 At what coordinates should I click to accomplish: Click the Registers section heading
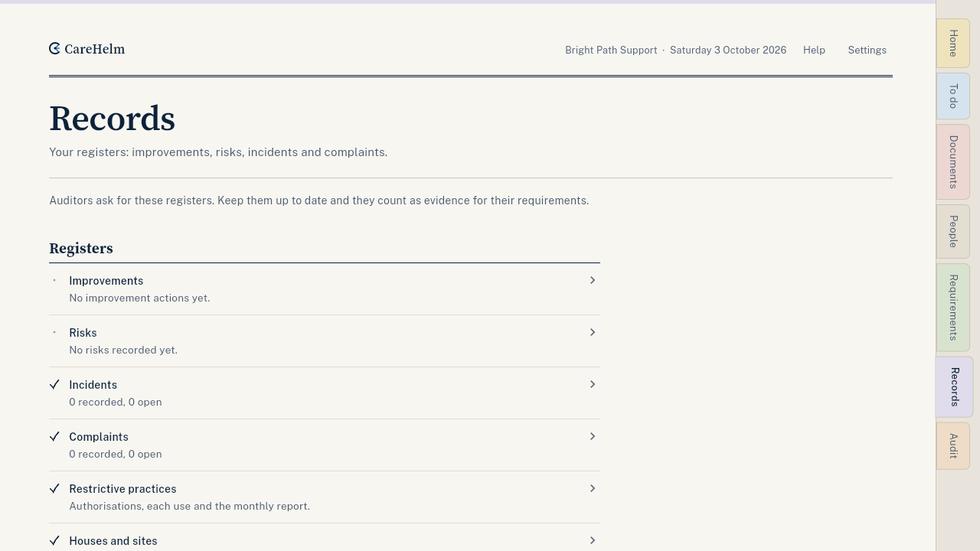point(81,249)
